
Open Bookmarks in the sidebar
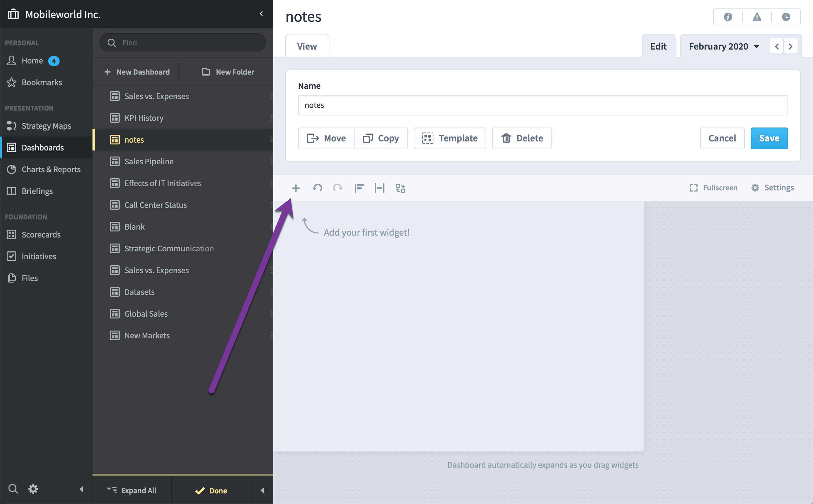click(46, 82)
